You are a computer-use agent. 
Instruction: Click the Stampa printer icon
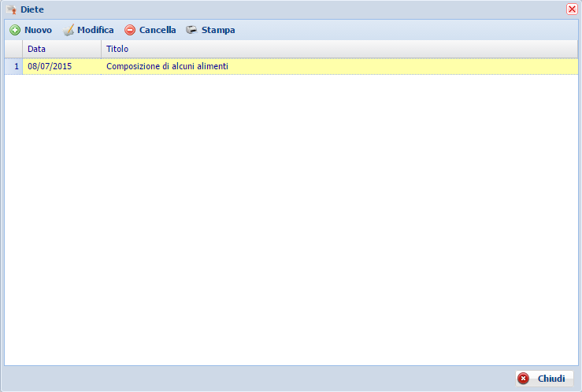191,30
